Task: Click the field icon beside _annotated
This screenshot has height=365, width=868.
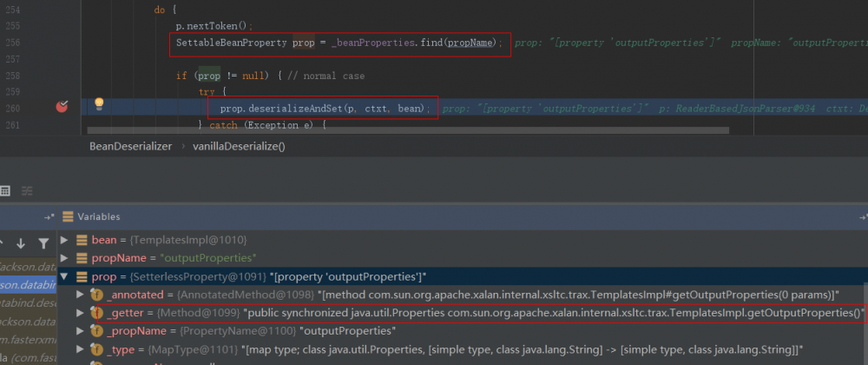Action: [x=97, y=295]
